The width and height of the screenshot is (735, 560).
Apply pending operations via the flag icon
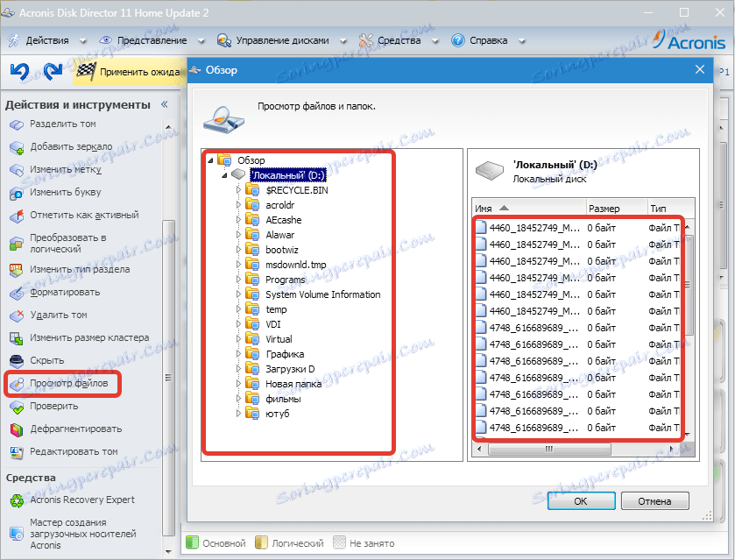click(x=86, y=72)
